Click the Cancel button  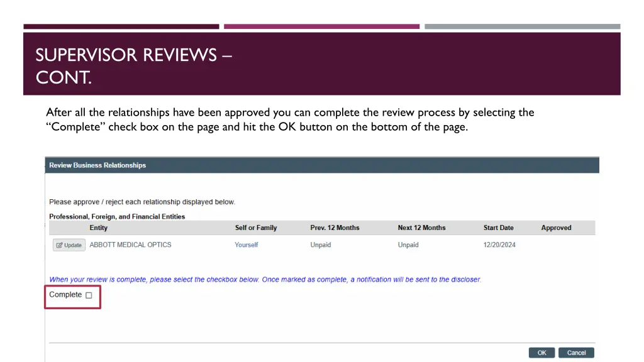tap(576, 353)
